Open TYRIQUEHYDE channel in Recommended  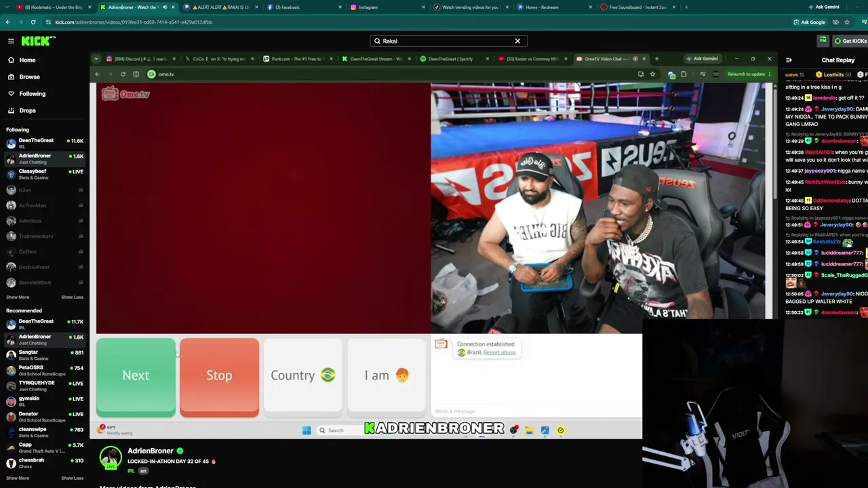[44, 386]
